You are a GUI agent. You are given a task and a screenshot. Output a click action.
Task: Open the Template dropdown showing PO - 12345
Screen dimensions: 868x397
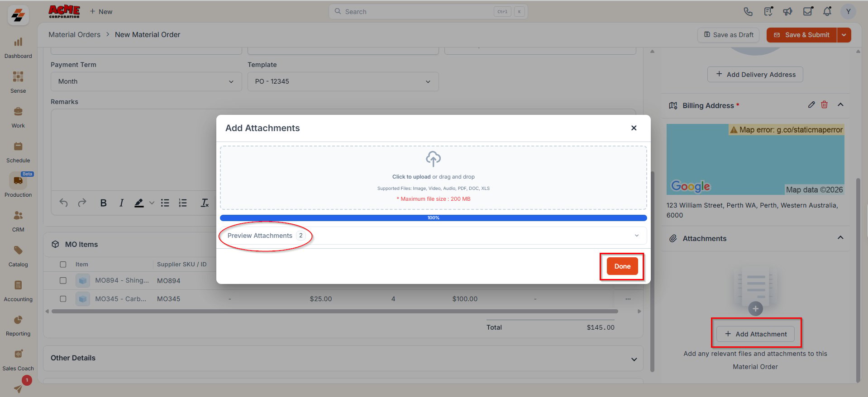coord(343,81)
